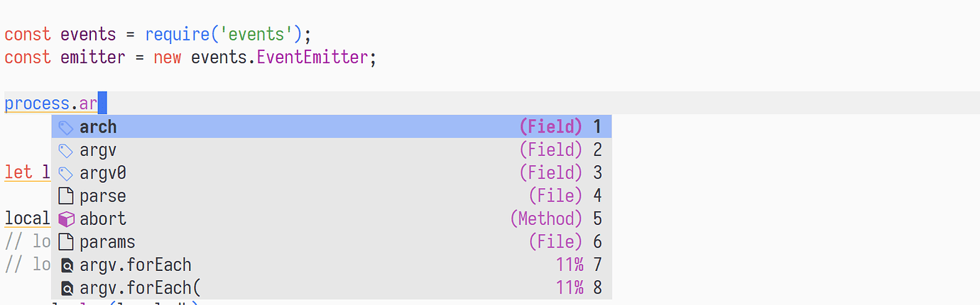This screenshot has height=305, width=980.
Task: Click the EventEmitter identifier in code
Action: 312,57
